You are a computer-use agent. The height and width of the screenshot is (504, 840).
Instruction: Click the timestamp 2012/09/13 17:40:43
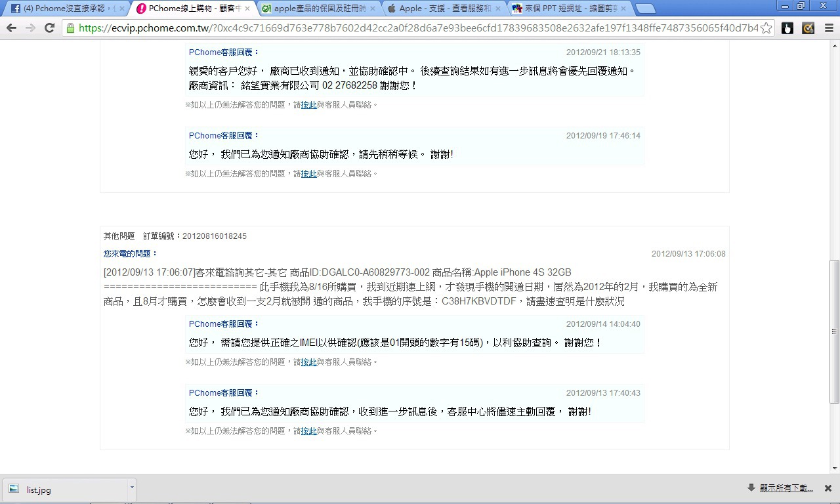tap(603, 393)
